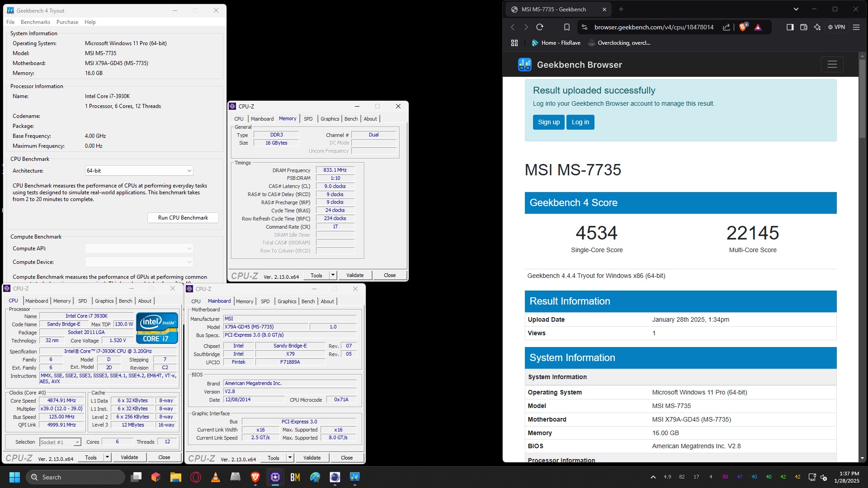This screenshot has width=868, height=488.
Task: Open the Architecture 64-bit dropdown
Action: point(139,171)
